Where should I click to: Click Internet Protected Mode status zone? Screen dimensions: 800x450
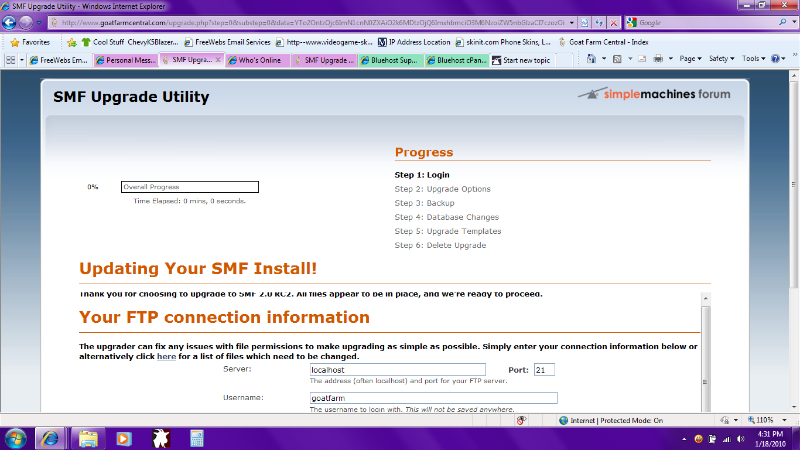pos(611,420)
